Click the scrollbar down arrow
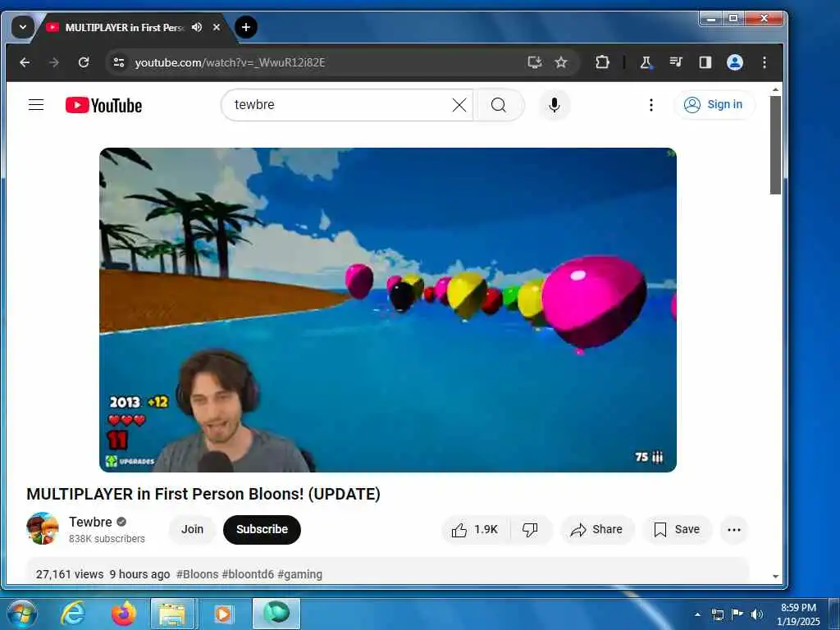Image resolution: width=840 pixels, height=630 pixels. pyautogui.click(x=775, y=577)
